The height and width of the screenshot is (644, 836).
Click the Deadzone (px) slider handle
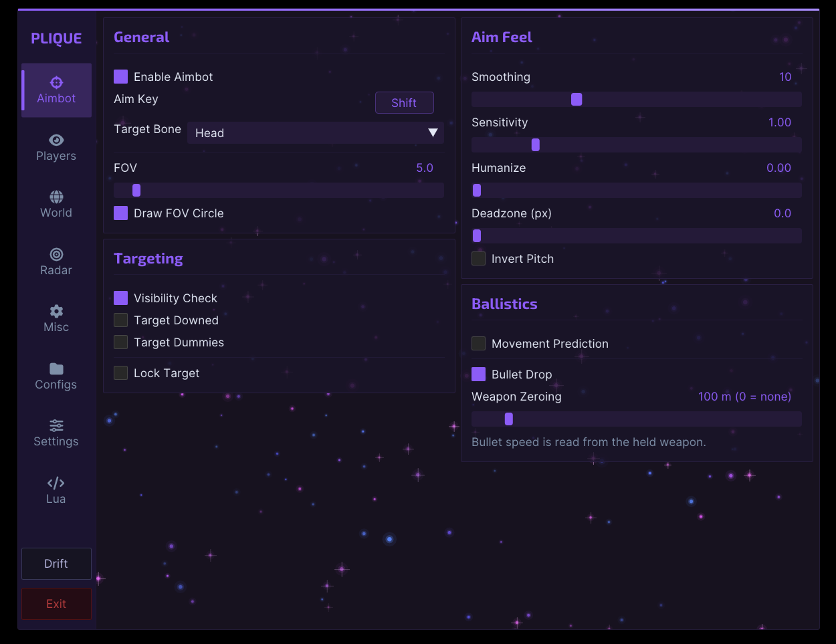pos(477,235)
